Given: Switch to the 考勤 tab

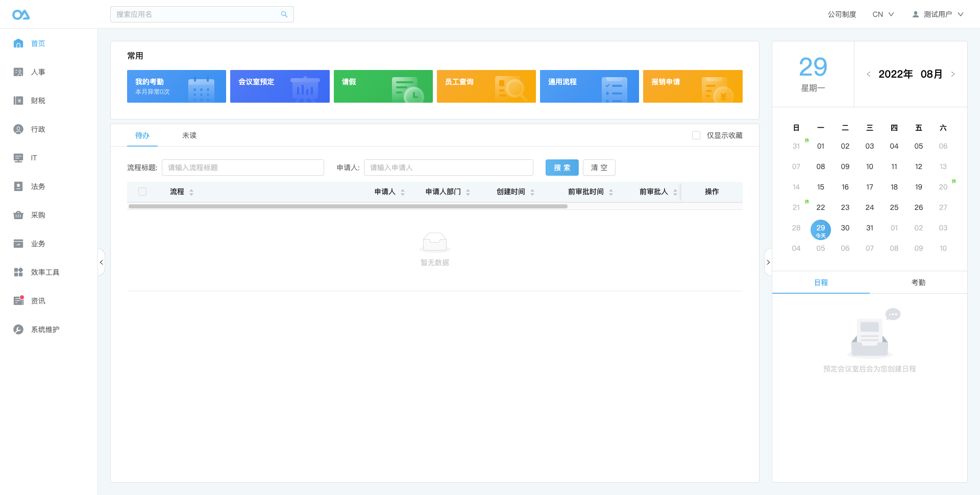Looking at the screenshot, I should (918, 282).
